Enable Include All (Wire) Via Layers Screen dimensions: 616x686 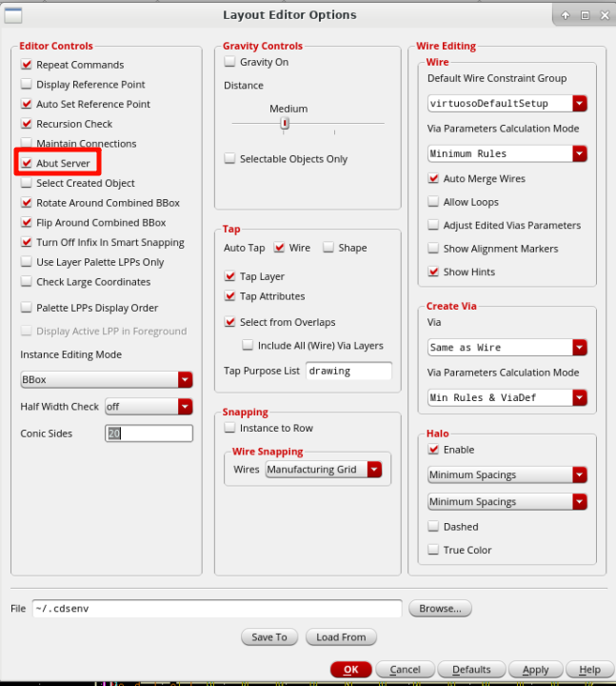[x=248, y=345]
